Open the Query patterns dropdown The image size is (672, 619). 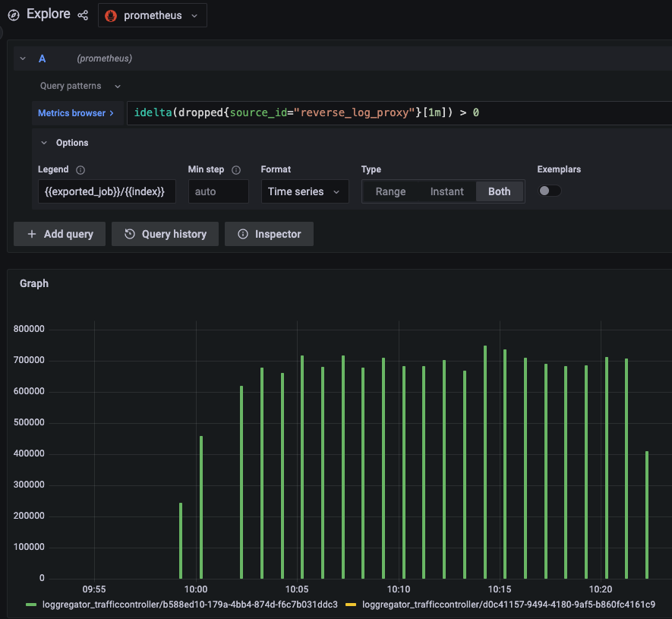[x=80, y=87]
